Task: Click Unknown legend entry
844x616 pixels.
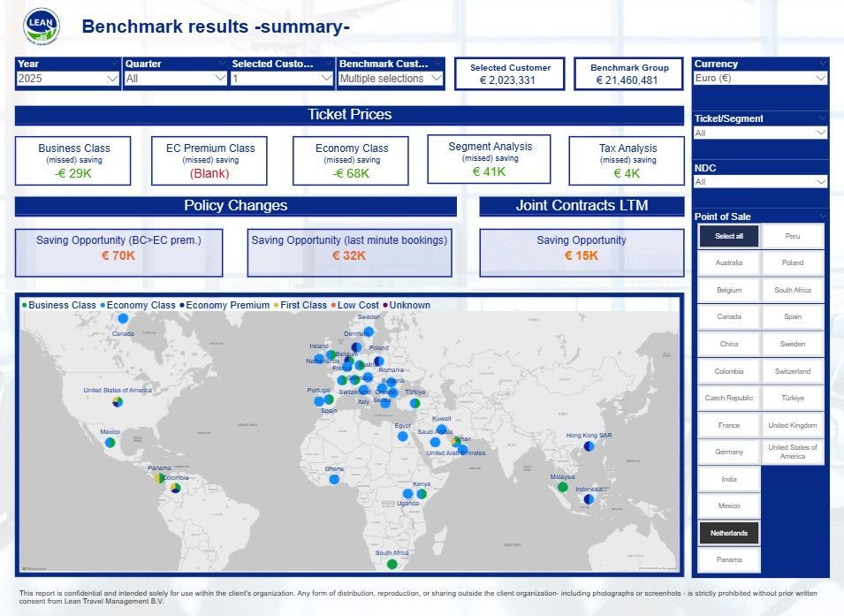Action: click(407, 305)
